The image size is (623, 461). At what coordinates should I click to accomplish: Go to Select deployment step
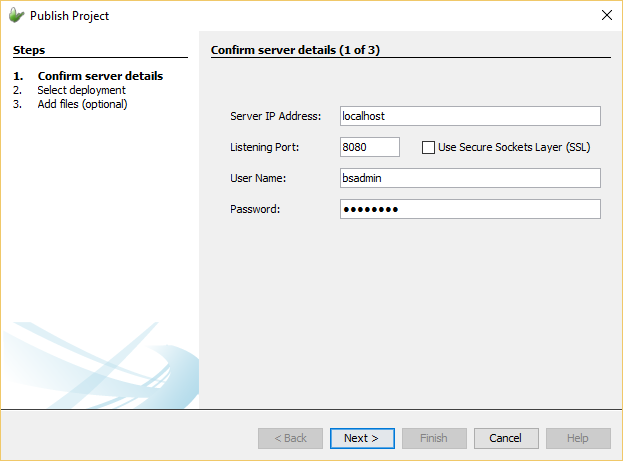(x=81, y=90)
